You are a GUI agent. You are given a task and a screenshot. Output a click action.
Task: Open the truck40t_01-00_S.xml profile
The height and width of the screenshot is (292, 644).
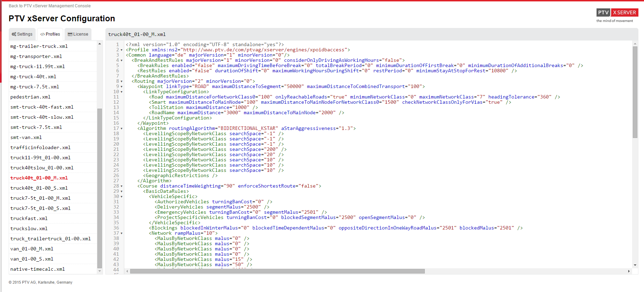coord(39,188)
